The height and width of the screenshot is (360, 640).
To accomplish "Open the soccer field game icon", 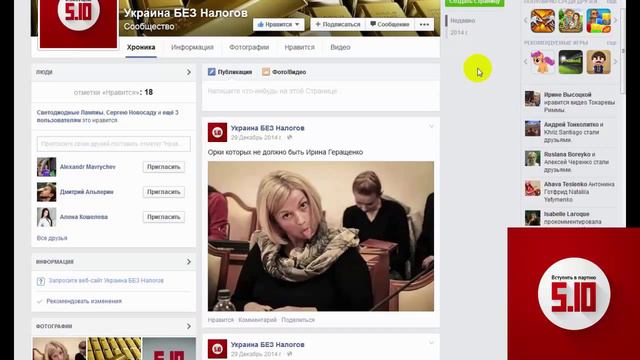I will coord(571,62).
